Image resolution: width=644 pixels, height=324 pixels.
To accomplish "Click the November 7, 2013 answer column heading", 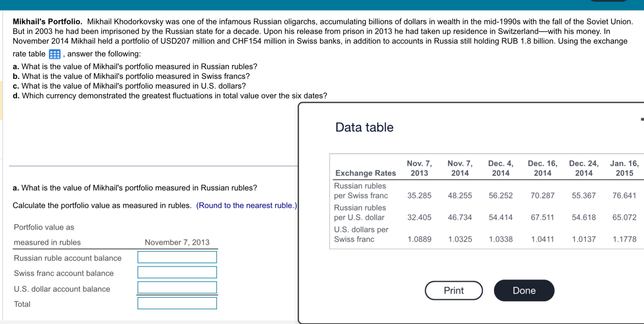I will (177, 242).
